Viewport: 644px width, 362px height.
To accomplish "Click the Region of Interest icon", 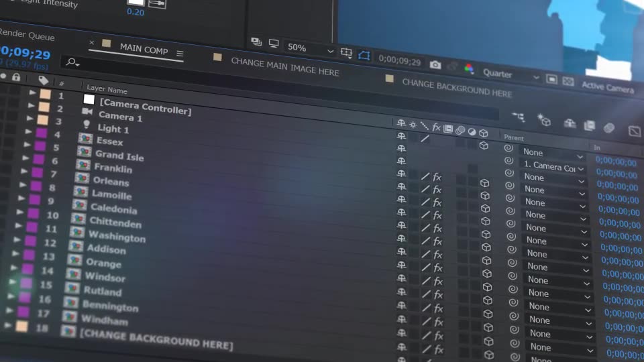I will tap(346, 52).
